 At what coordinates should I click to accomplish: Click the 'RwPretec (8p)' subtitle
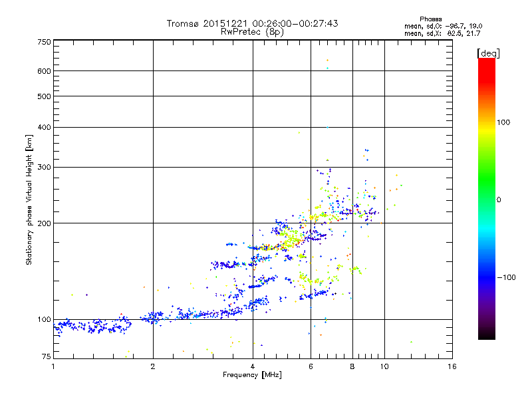tap(252, 32)
